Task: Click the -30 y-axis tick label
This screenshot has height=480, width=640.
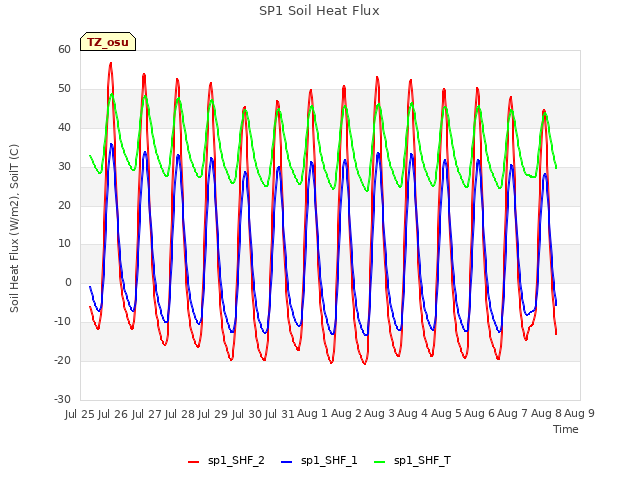Action: click(x=63, y=399)
